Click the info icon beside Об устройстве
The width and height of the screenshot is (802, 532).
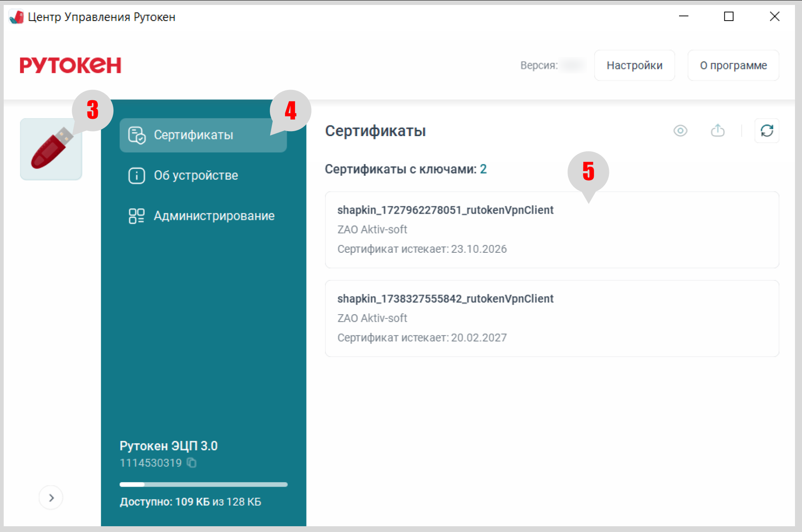[137, 176]
